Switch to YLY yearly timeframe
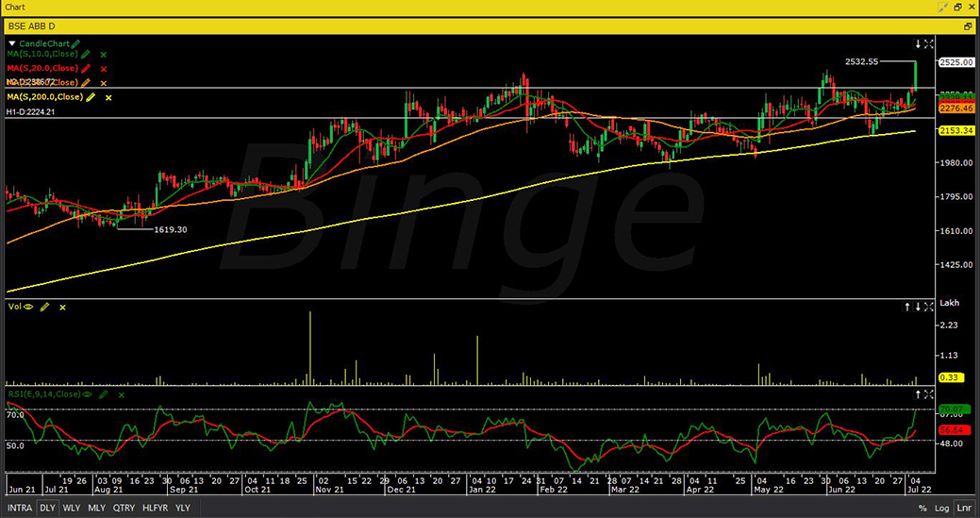Viewport: 980px width, 518px height. 182,508
